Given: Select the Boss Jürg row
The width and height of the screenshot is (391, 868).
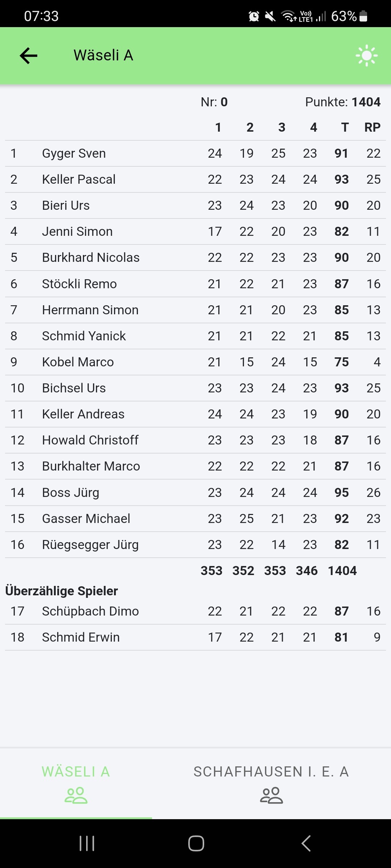Looking at the screenshot, I should tap(71, 493).
